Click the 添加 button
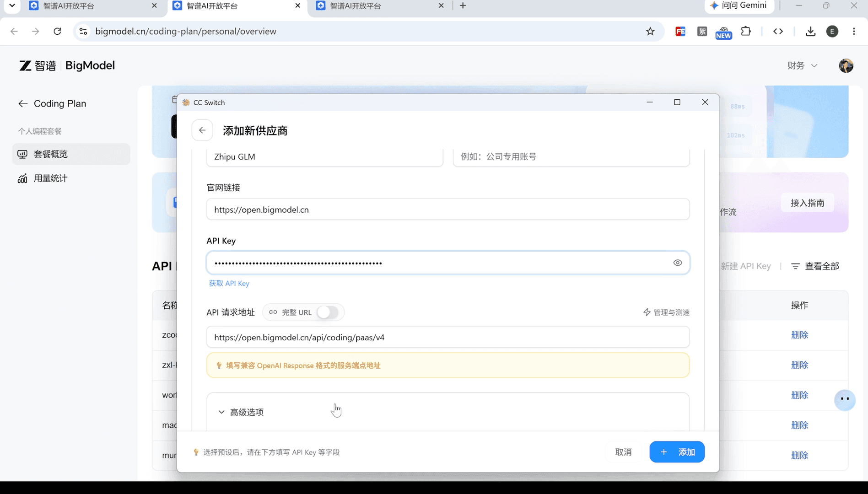 point(677,452)
